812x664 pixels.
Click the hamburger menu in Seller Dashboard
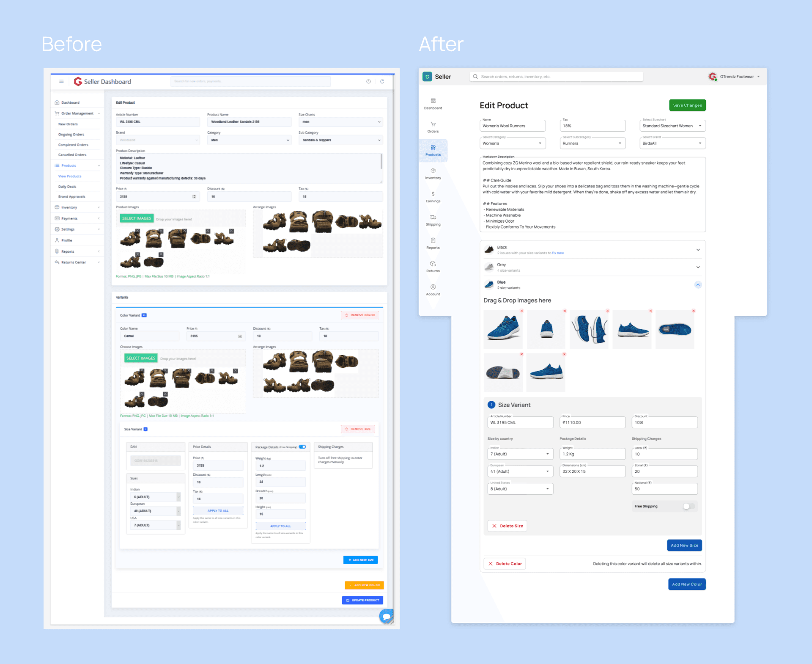[x=61, y=81]
